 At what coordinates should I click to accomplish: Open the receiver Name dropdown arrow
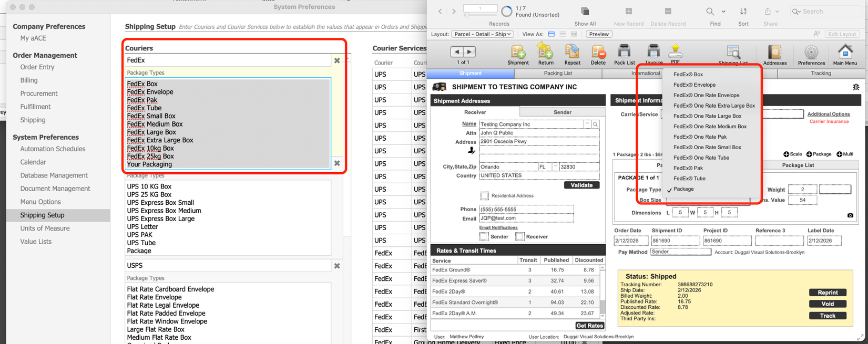pyautogui.click(x=587, y=124)
